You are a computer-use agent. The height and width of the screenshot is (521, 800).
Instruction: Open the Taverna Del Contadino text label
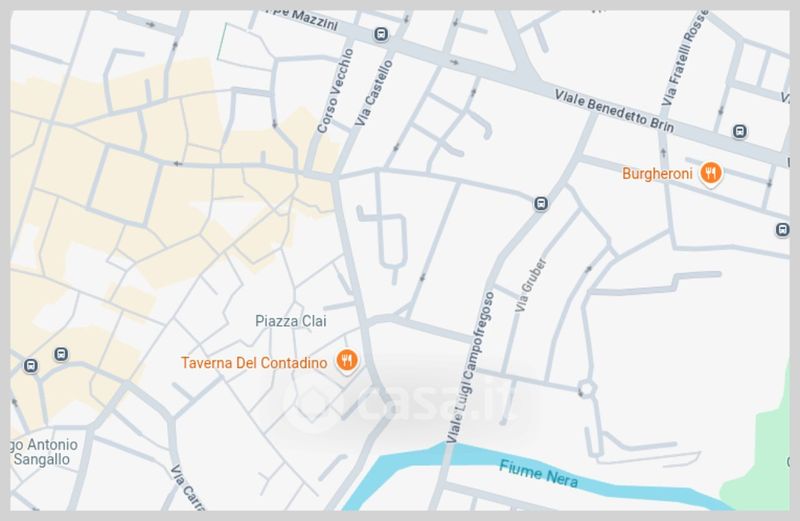(x=254, y=363)
